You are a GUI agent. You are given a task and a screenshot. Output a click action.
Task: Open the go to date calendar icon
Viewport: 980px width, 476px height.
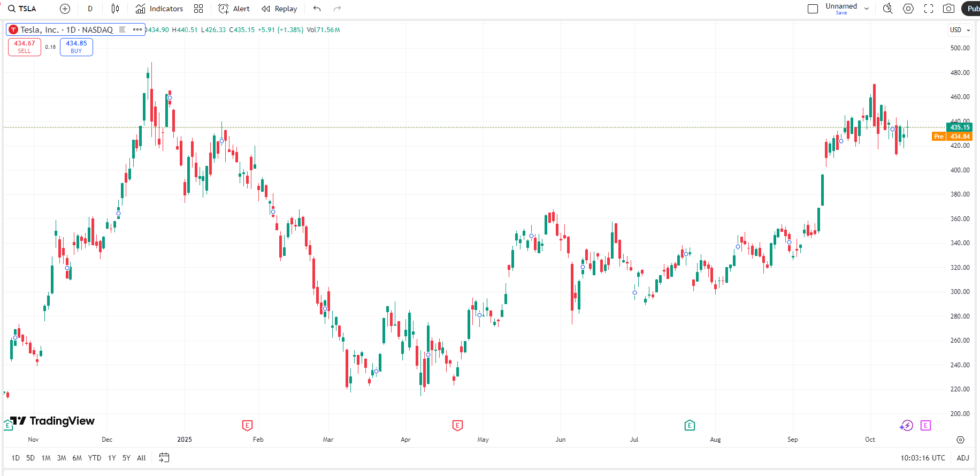(164, 458)
